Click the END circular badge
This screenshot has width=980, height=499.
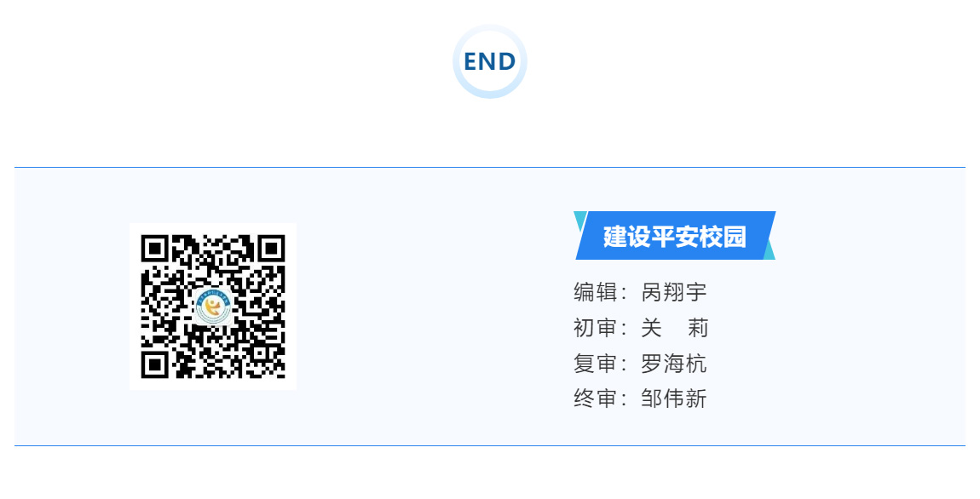(490, 61)
